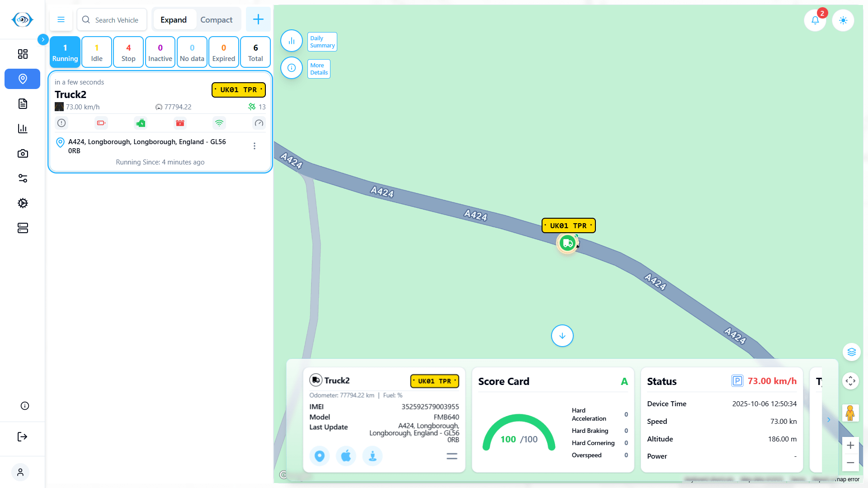Image resolution: width=868 pixels, height=488 pixels.
Task: Click the camera icon in sidebar
Action: coord(23,154)
